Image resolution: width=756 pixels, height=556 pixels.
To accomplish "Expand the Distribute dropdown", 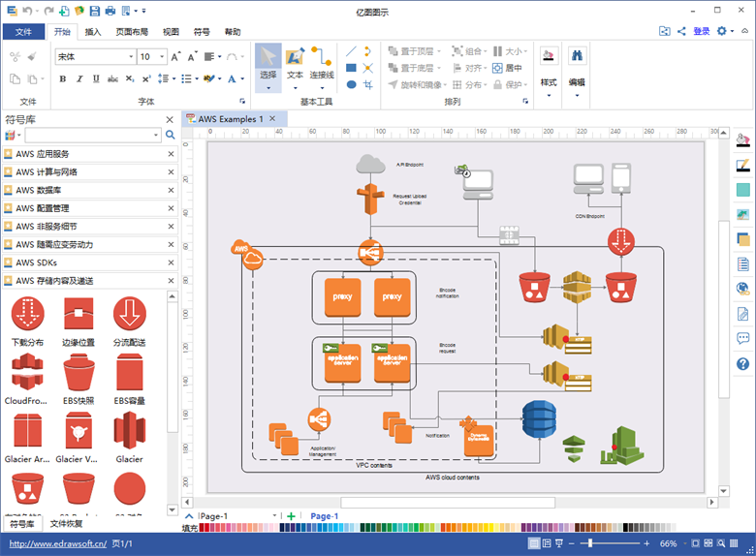I will click(485, 85).
